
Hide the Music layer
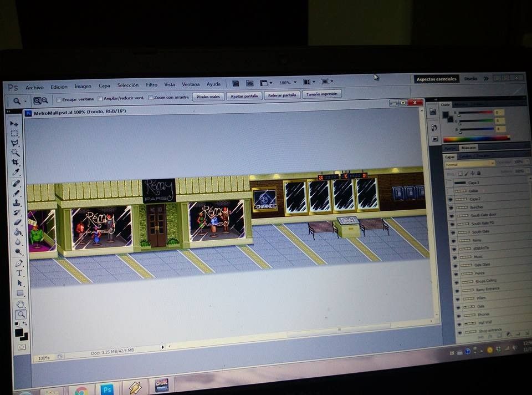pos(454,257)
